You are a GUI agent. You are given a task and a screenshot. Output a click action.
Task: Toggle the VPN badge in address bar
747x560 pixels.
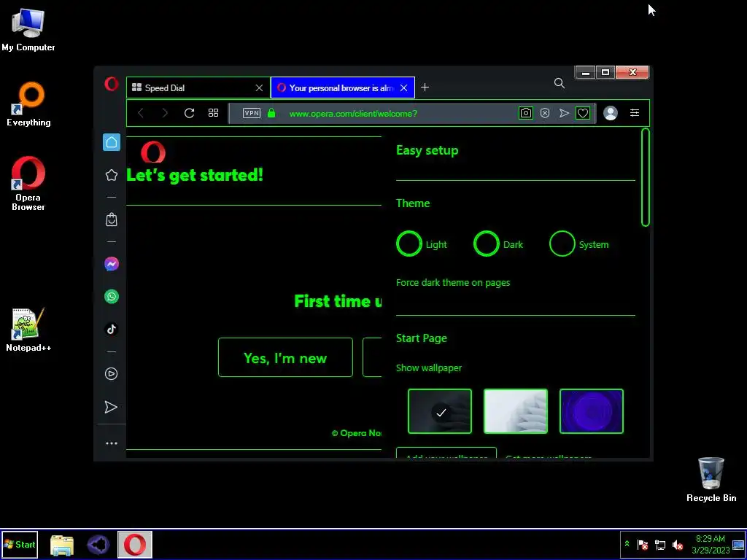252,113
